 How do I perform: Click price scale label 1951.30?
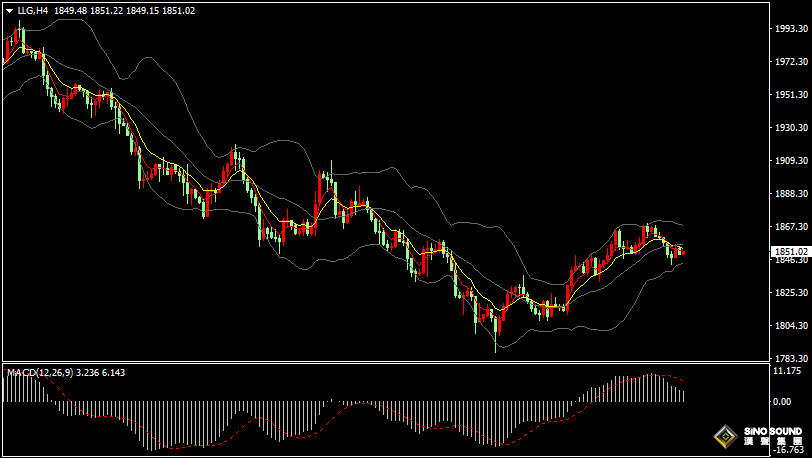pos(792,95)
